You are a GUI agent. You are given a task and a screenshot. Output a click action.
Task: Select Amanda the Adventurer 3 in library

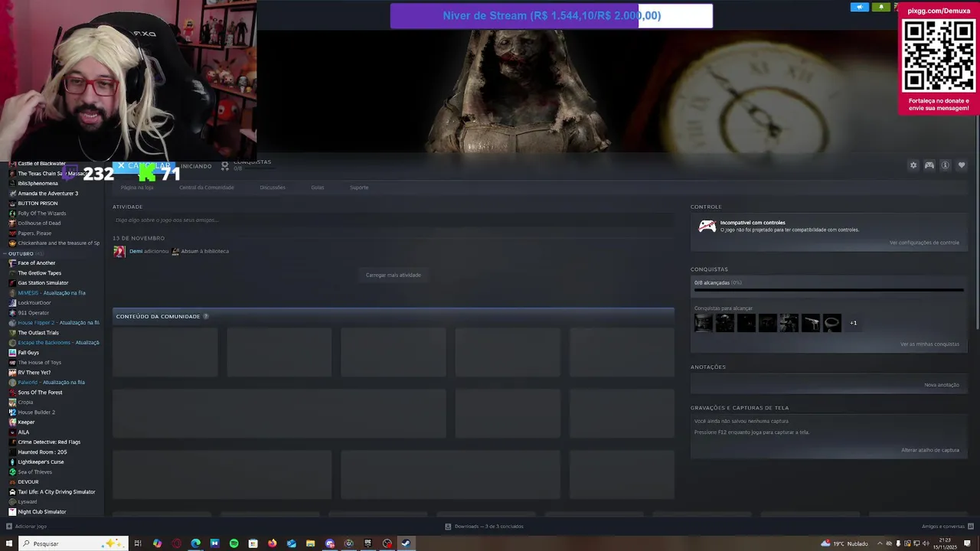click(47, 194)
